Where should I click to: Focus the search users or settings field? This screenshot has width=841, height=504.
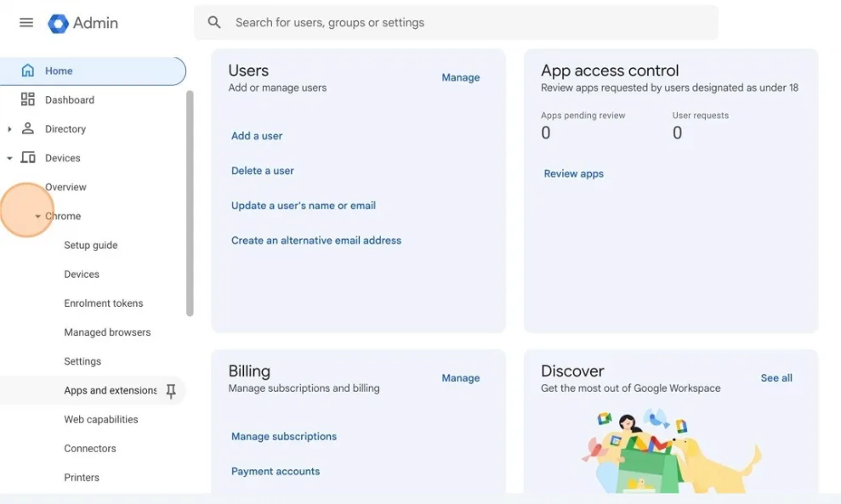pos(468,23)
